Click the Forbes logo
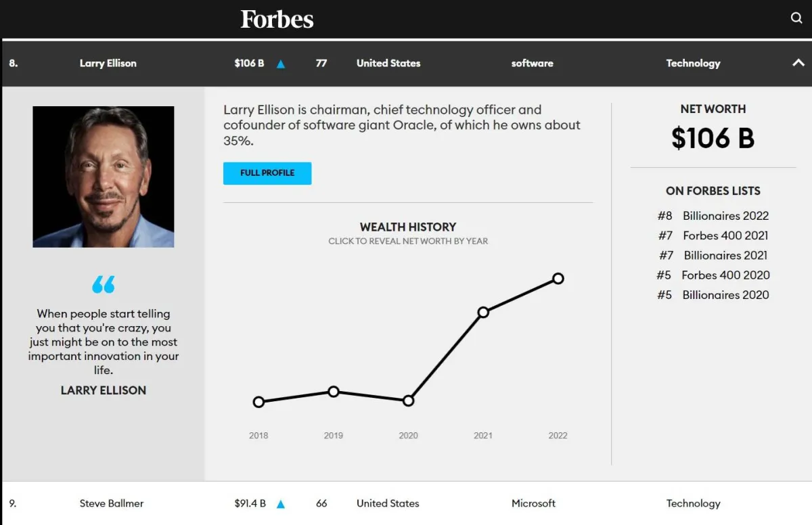Viewport: 812px width, 525px height. click(x=277, y=19)
